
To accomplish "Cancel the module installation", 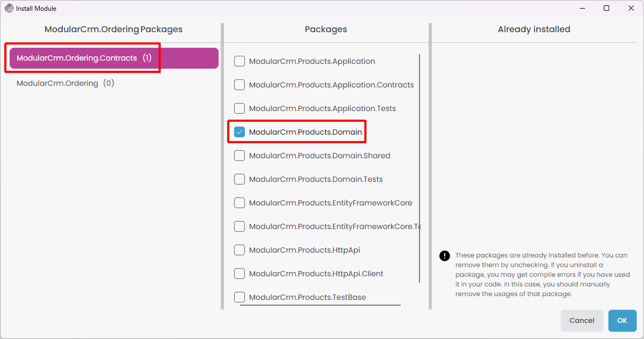I will tap(582, 320).
